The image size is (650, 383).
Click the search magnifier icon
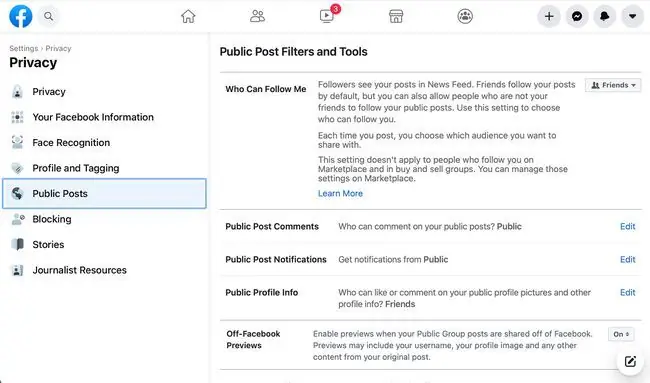tap(49, 16)
